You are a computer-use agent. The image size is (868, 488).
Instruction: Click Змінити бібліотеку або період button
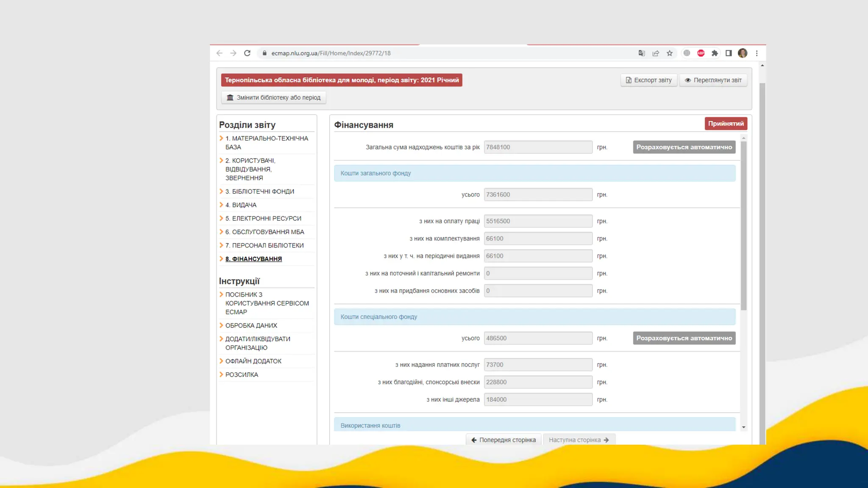coord(273,97)
